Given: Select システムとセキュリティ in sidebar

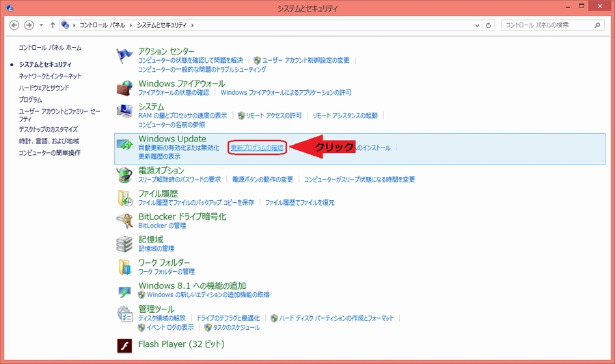Looking at the screenshot, I should point(45,64).
